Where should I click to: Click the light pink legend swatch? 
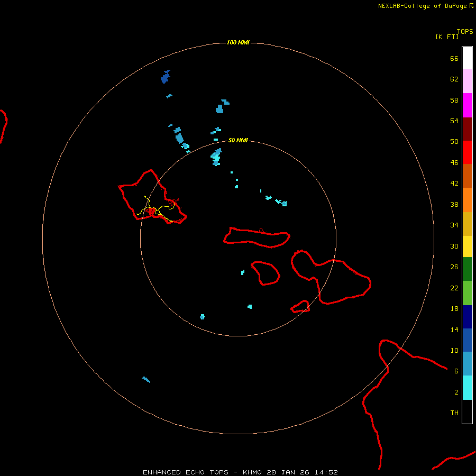tap(467, 81)
